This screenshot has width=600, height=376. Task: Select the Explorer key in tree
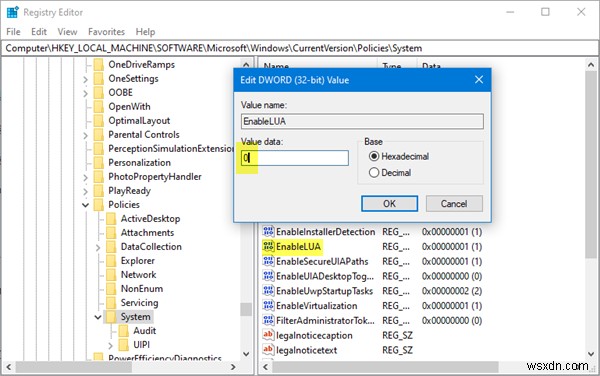(x=138, y=260)
